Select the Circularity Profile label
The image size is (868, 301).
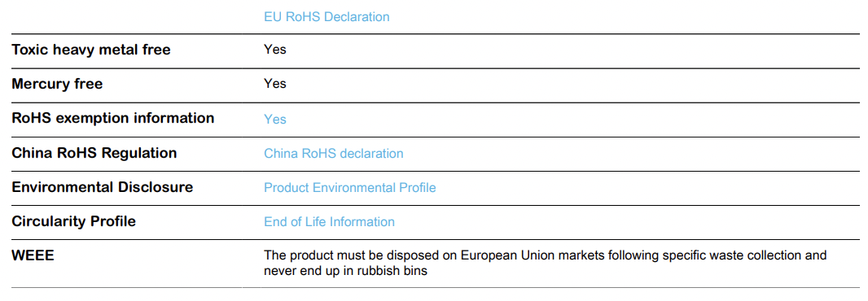(x=73, y=221)
